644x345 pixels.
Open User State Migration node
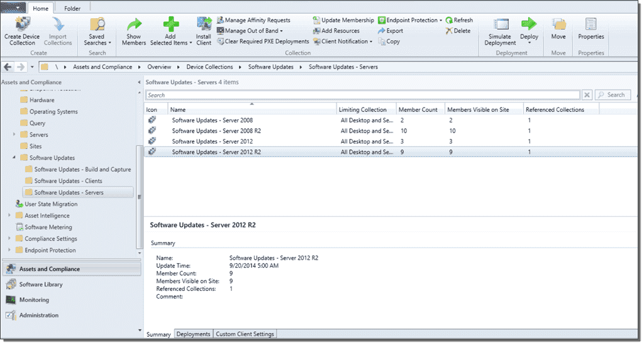click(x=47, y=204)
